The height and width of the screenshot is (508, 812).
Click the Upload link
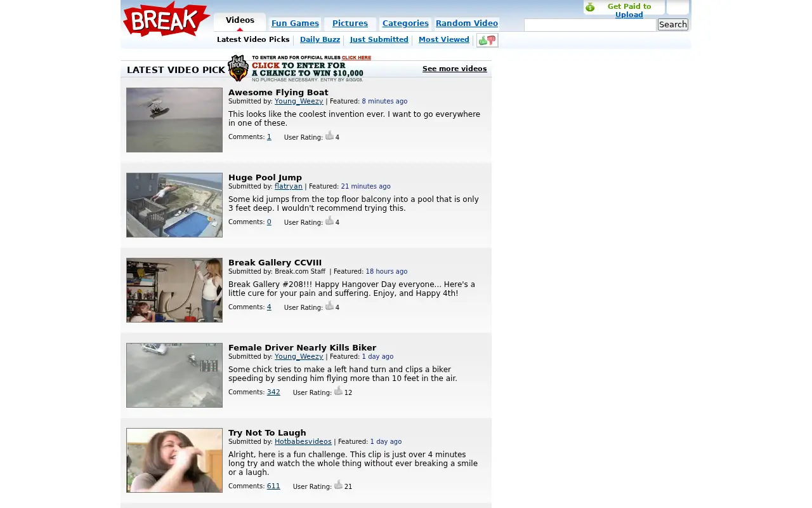629,15
